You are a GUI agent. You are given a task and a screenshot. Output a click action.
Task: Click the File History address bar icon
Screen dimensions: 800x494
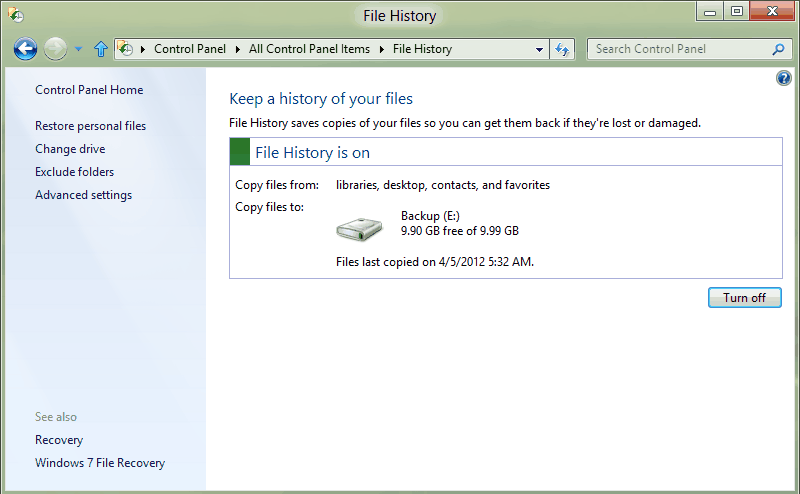(125, 48)
